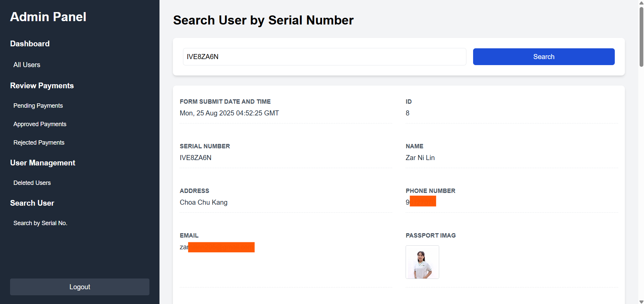644x304 pixels.
Task: Open the passport image thumbnail
Action: tap(422, 262)
